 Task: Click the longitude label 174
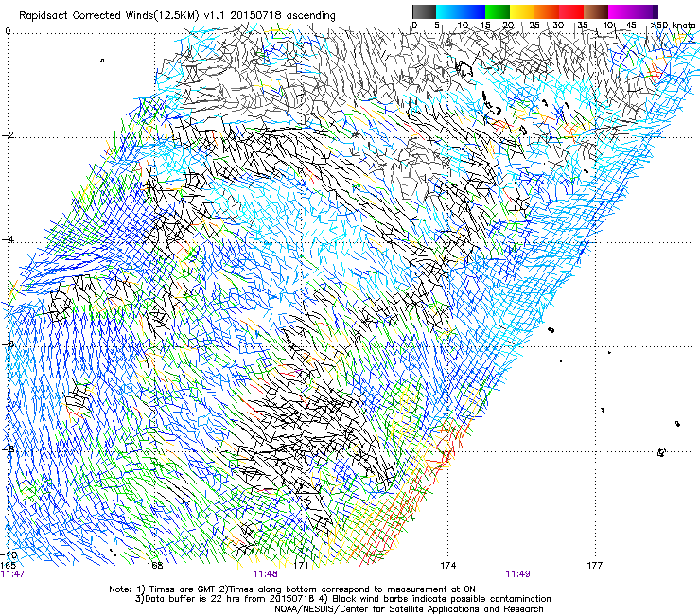447,565
